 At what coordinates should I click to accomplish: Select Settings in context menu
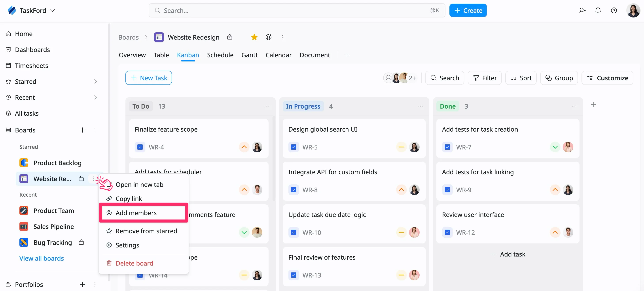(x=144, y=245)
